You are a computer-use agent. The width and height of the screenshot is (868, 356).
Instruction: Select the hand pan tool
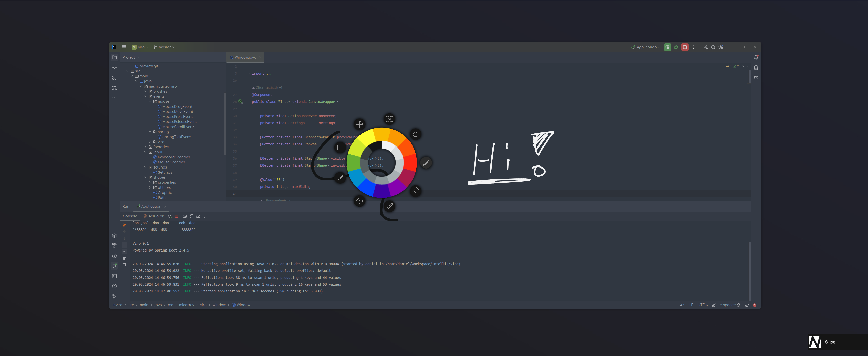tap(416, 134)
